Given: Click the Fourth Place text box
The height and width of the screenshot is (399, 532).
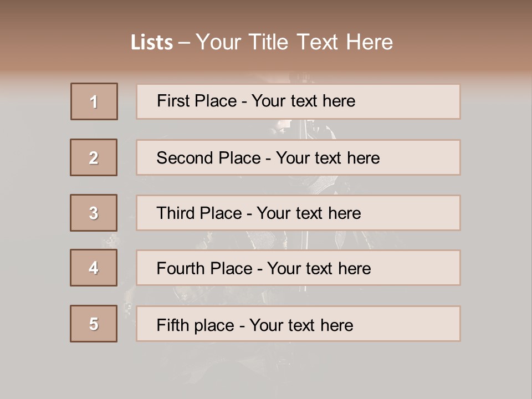Looking at the screenshot, I should 298,268.
